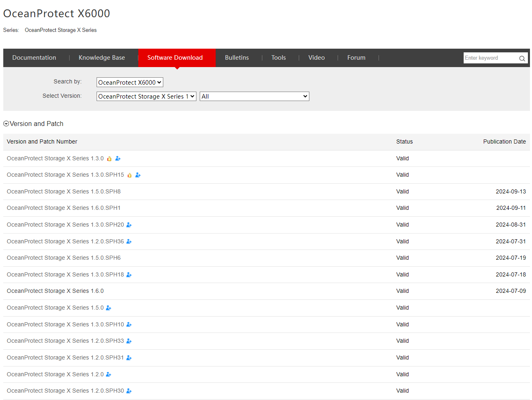Click lock icon next to Series 1.3.0
Viewport: 532px width, 400px height.
point(109,159)
